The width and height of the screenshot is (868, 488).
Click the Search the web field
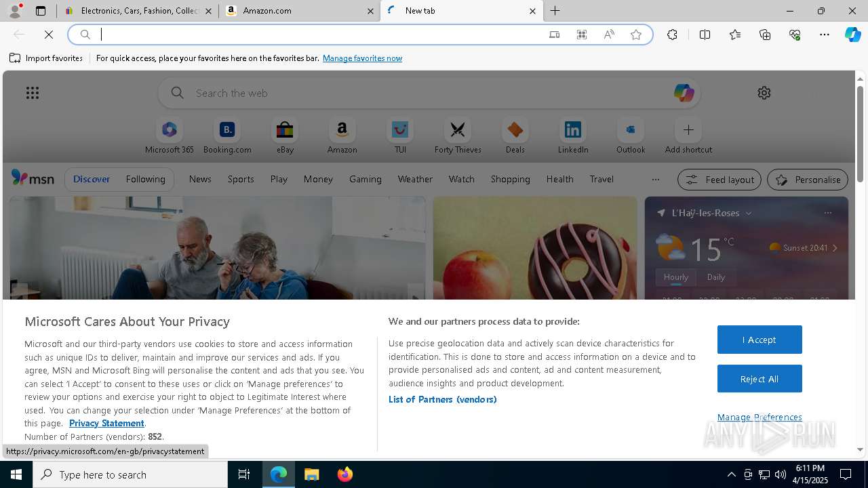tap(429, 93)
